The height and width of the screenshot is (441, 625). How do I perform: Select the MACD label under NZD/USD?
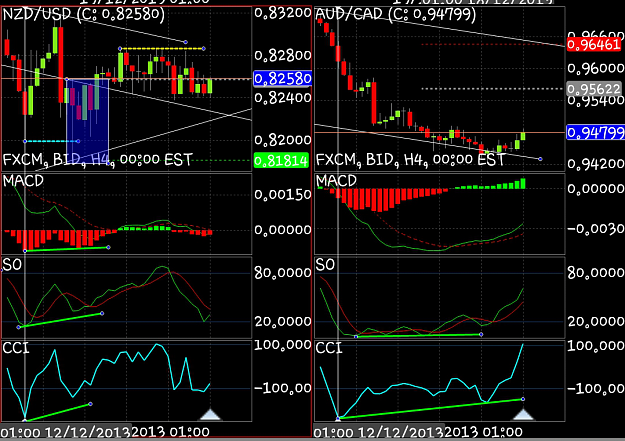(x=23, y=181)
